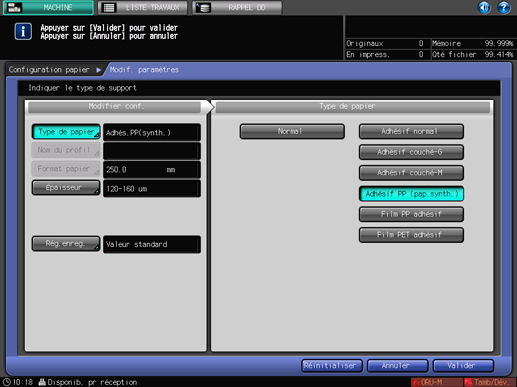
Task: Choose Adhésif normal paper type
Action: [411, 131]
